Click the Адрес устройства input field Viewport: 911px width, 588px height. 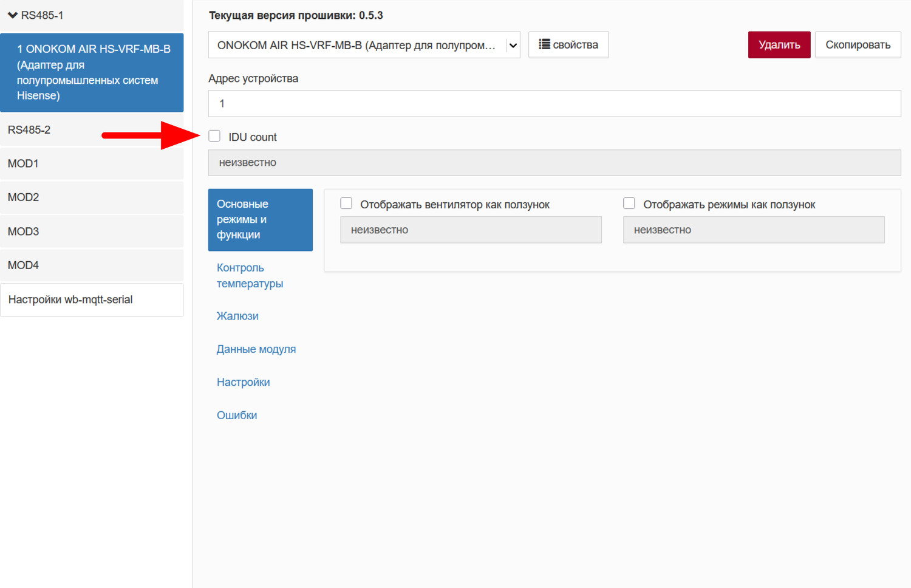coord(554,104)
